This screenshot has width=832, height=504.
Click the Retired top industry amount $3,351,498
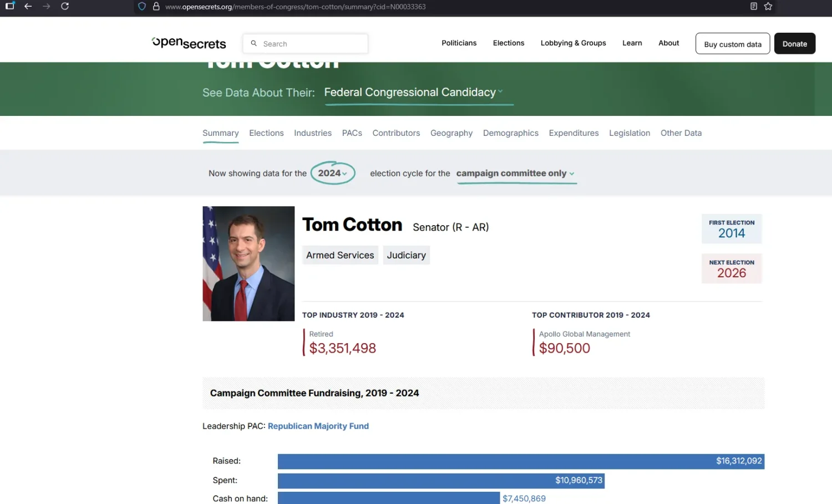(343, 348)
